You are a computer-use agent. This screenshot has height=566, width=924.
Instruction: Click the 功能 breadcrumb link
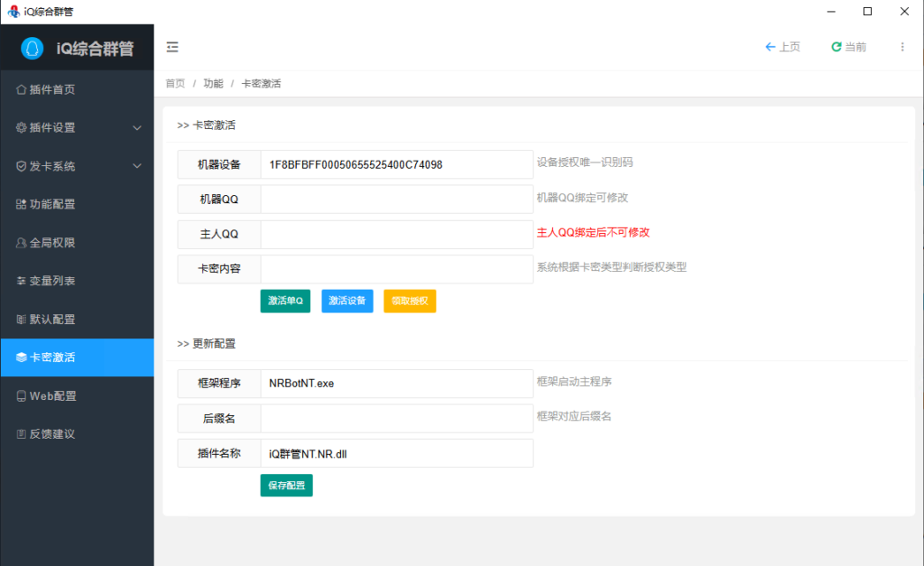coord(213,84)
